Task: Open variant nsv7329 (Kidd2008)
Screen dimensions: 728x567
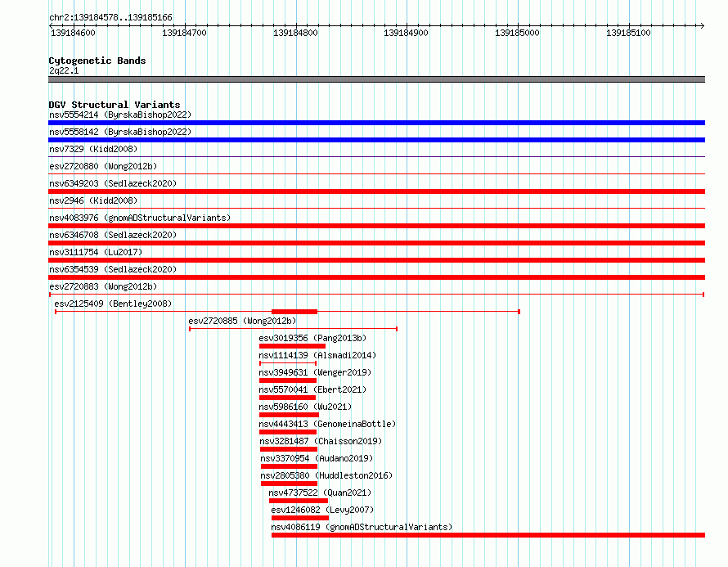Action: click(x=93, y=149)
